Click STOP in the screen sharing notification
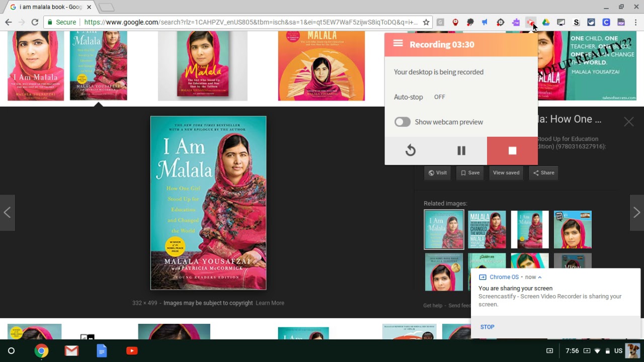 click(x=487, y=327)
